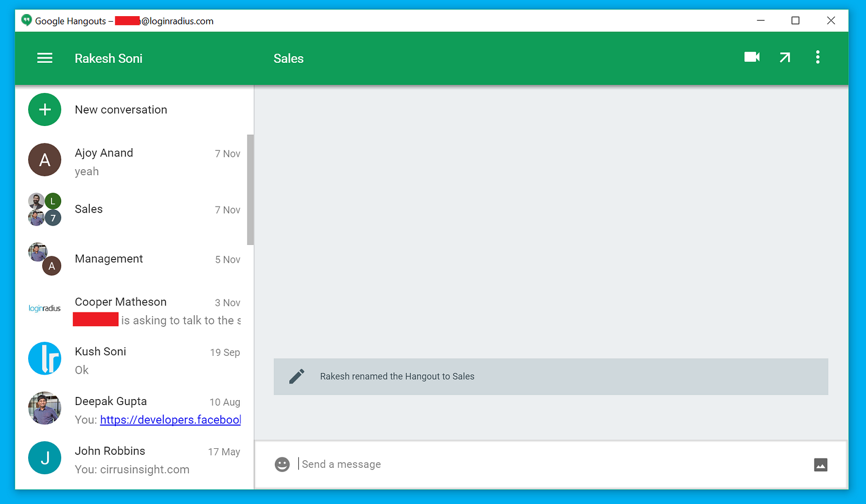The height and width of the screenshot is (504, 866).
Task: Click the '19 Sep' date
Action: click(225, 353)
